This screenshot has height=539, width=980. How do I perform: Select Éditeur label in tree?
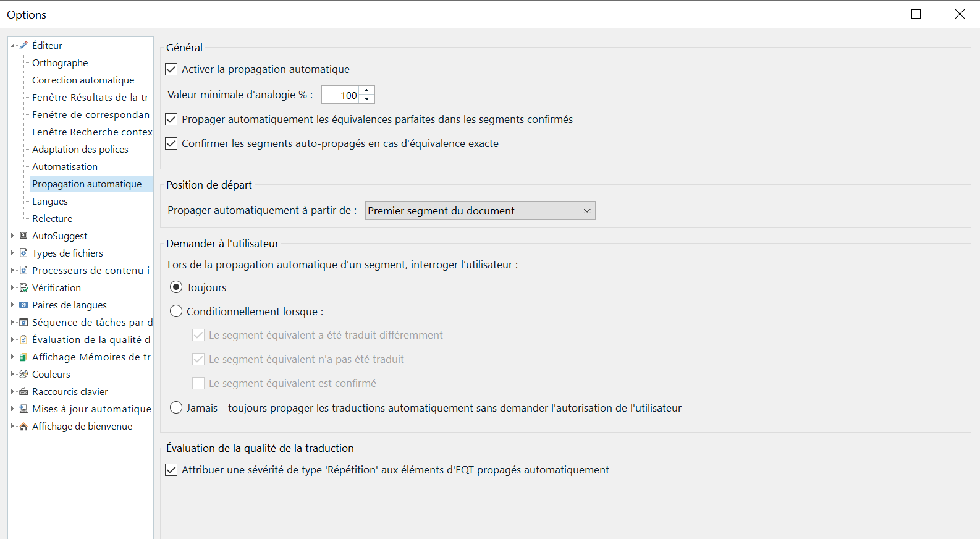pos(47,45)
